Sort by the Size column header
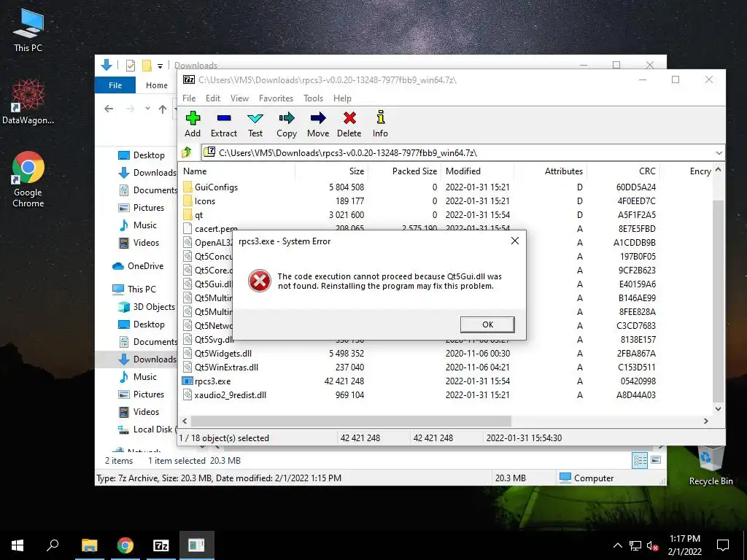The image size is (747, 560). tap(331, 171)
